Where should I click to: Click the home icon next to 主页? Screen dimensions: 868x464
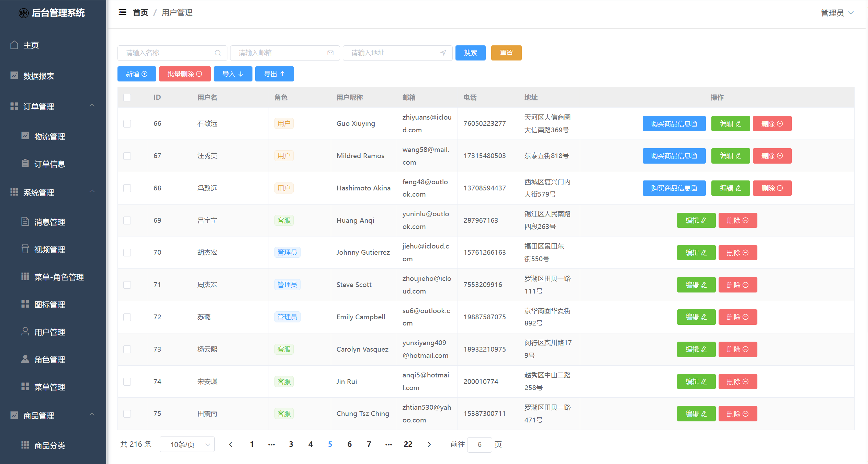pyautogui.click(x=14, y=45)
